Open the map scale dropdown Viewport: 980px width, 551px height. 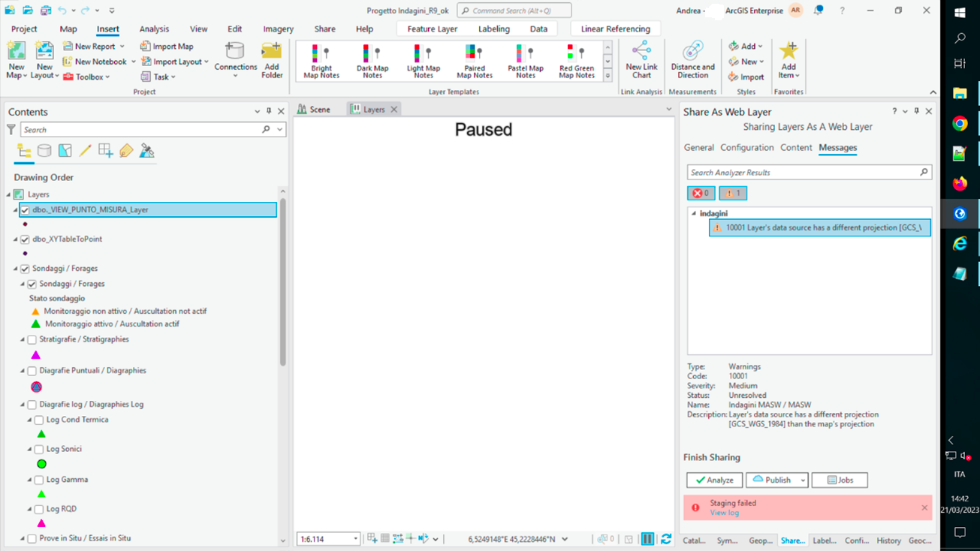coord(356,538)
